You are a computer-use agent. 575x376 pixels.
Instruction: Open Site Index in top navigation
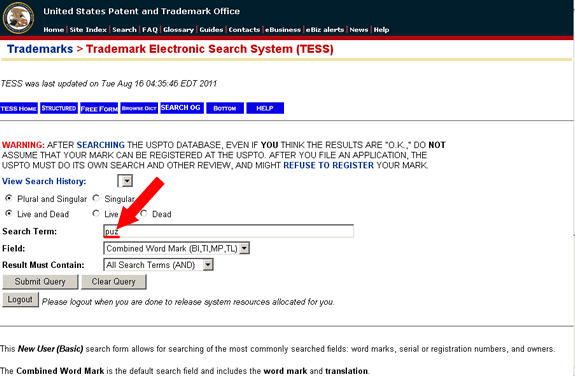[88, 30]
